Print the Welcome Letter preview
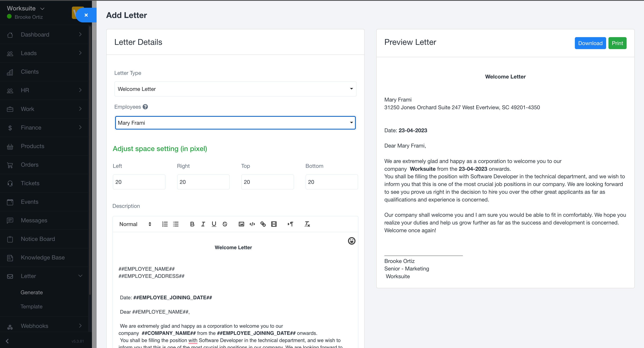The image size is (644, 348). (617, 43)
